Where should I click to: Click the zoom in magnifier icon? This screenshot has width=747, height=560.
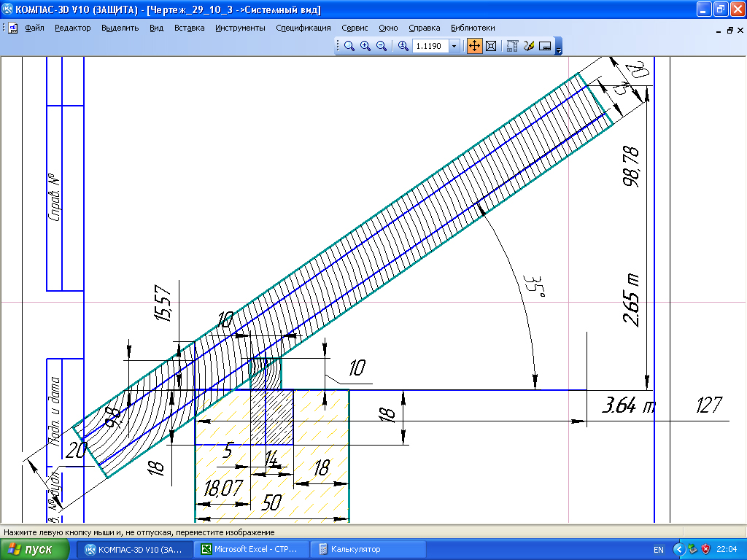point(365,46)
